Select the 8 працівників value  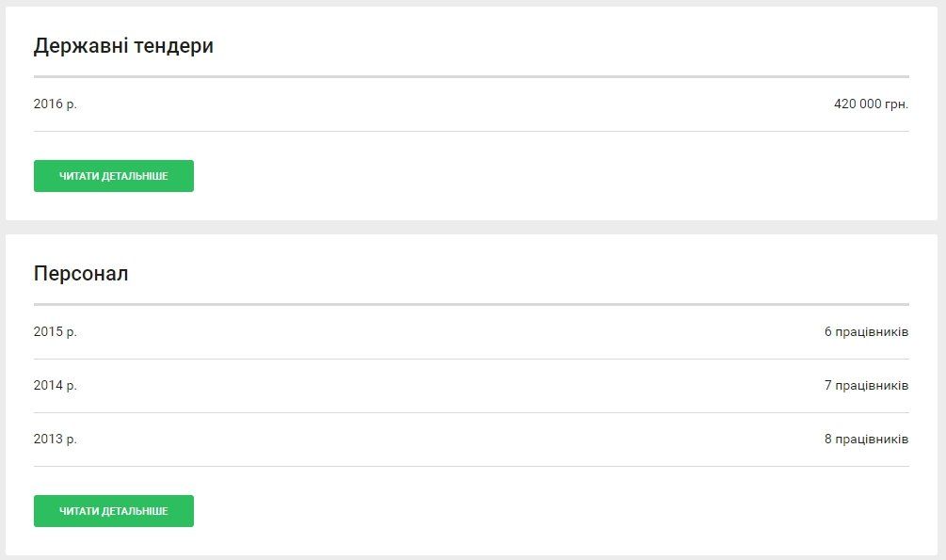(x=866, y=439)
